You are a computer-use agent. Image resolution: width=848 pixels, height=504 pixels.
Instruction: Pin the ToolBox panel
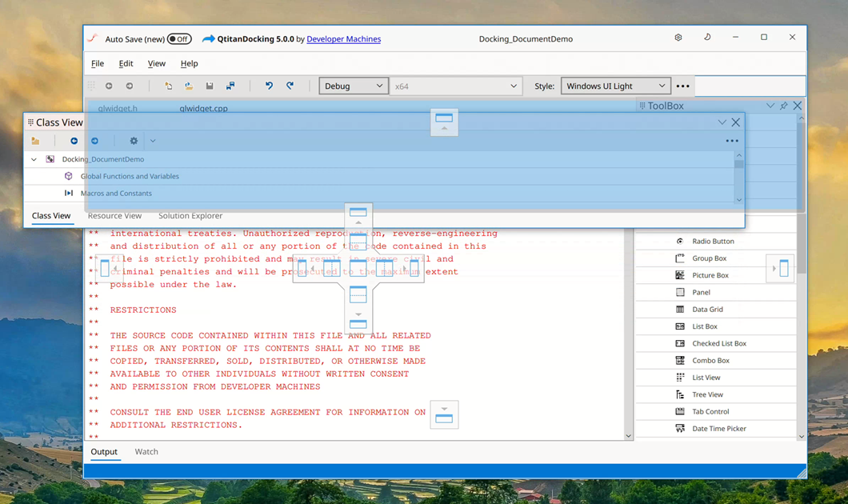pyautogui.click(x=783, y=105)
